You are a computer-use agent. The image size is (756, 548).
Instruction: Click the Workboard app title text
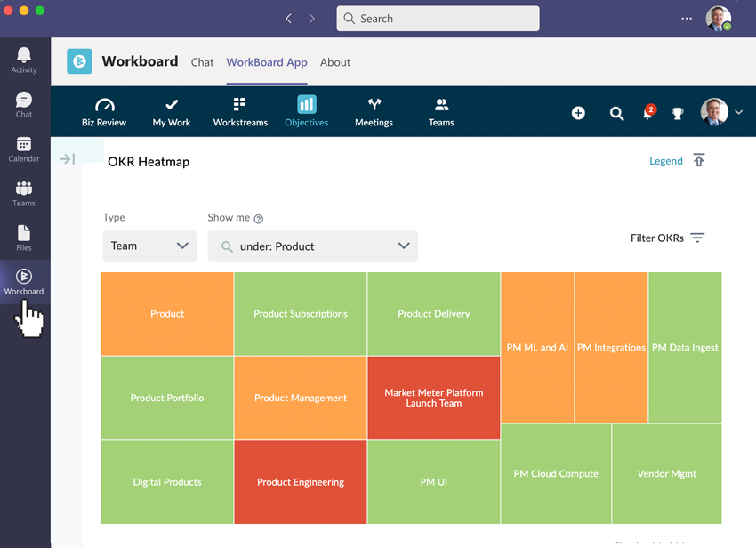140,61
